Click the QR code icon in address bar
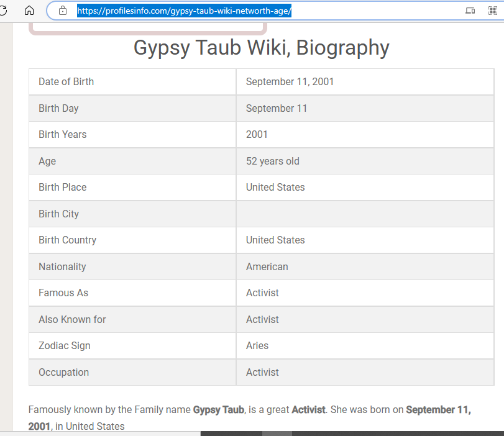 click(492, 11)
